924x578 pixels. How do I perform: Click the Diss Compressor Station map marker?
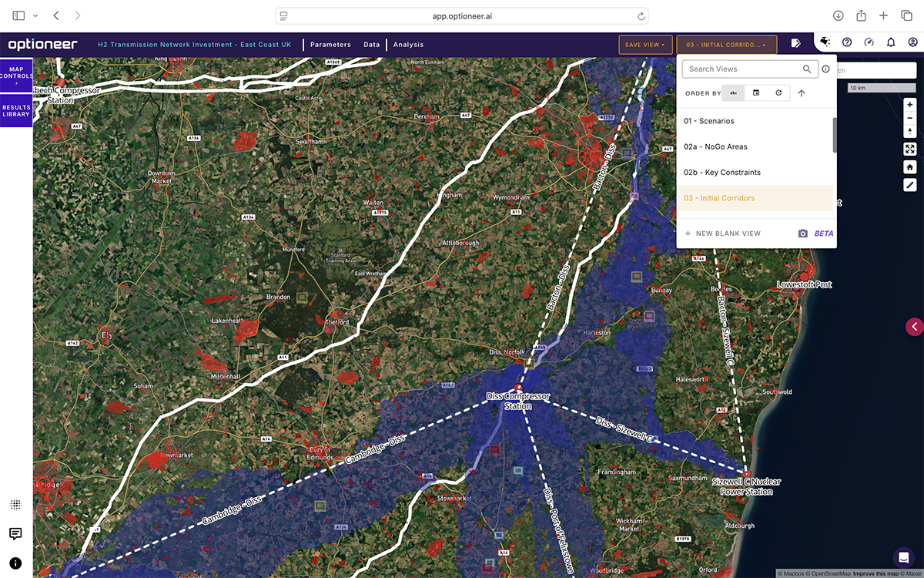click(x=518, y=388)
